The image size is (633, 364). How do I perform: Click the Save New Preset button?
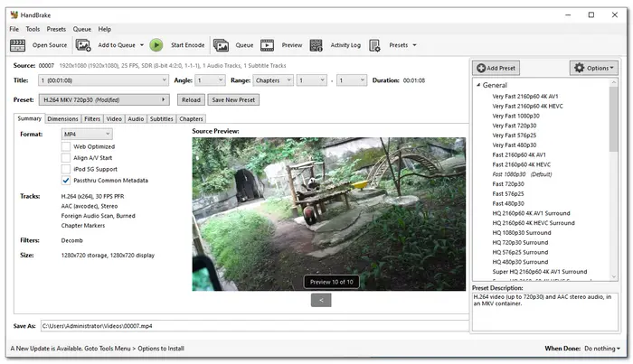233,99
